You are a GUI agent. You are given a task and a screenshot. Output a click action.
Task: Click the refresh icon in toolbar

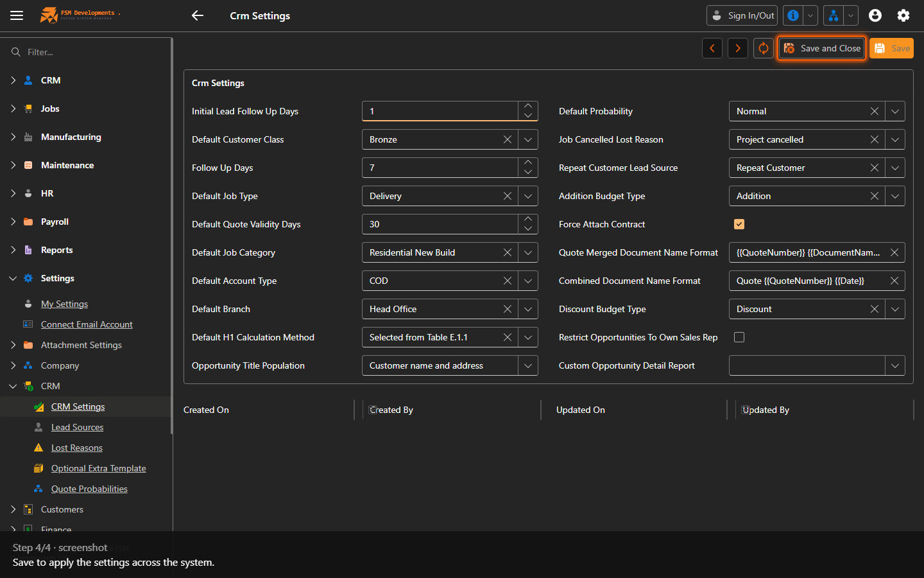(x=764, y=48)
